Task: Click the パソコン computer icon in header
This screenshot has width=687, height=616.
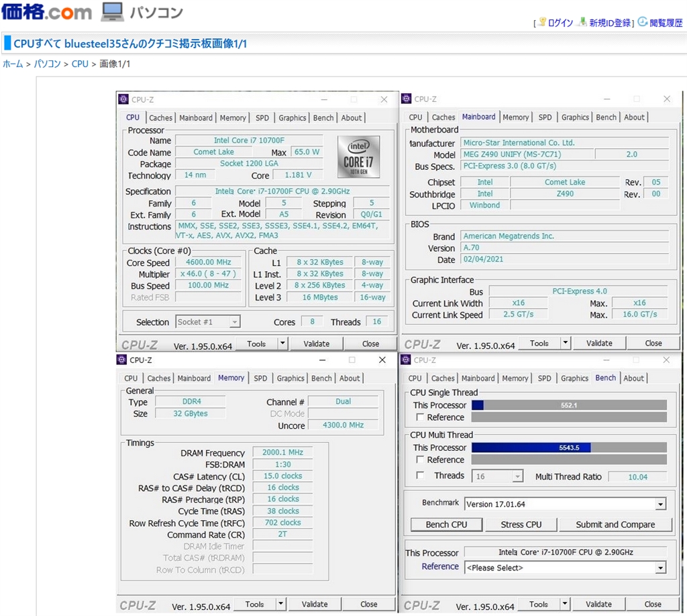Action: [112, 12]
